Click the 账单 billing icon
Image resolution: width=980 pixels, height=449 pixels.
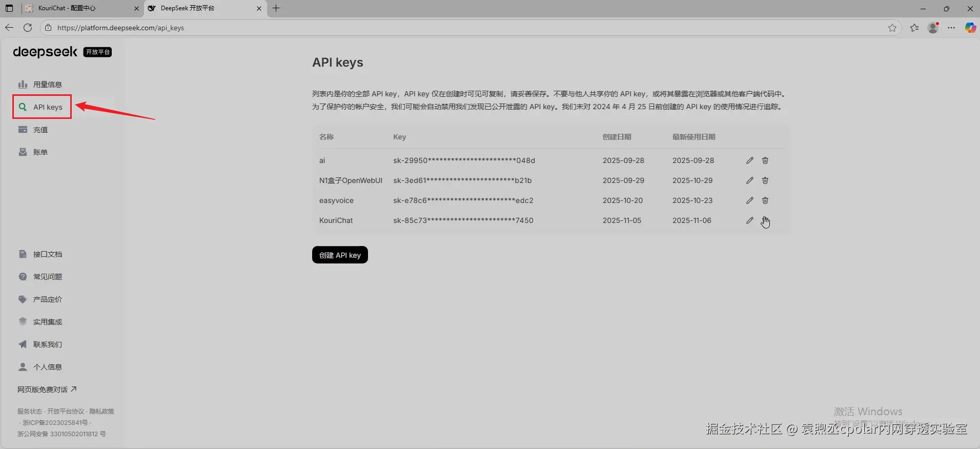pyautogui.click(x=23, y=152)
